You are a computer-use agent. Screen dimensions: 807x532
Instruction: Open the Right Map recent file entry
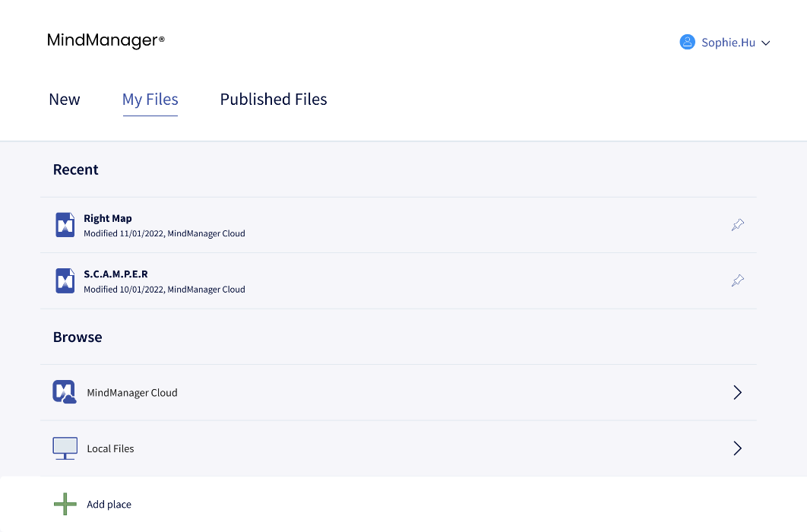304,224
